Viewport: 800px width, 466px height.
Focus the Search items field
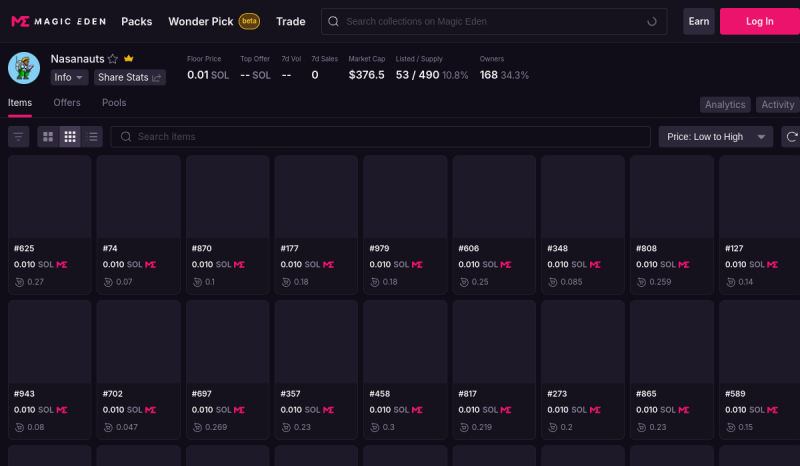(381, 137)
